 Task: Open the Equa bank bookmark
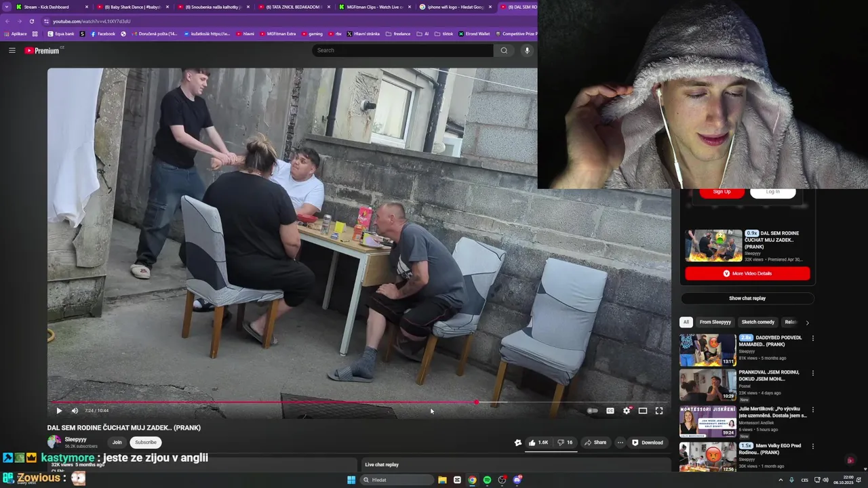[61, 33]
